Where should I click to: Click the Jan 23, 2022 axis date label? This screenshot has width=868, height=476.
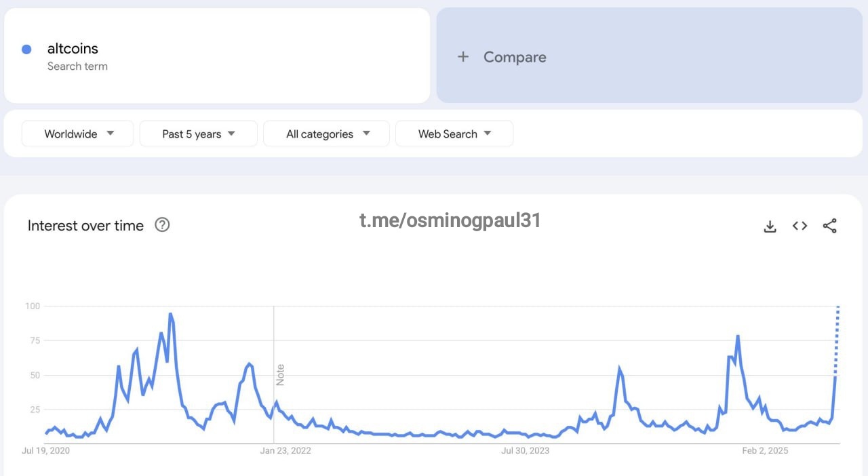(x=284, y=451)
